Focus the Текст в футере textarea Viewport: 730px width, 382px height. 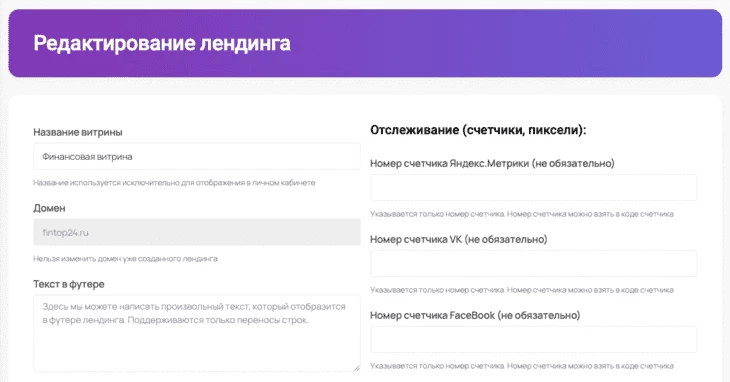coord(196,333)
